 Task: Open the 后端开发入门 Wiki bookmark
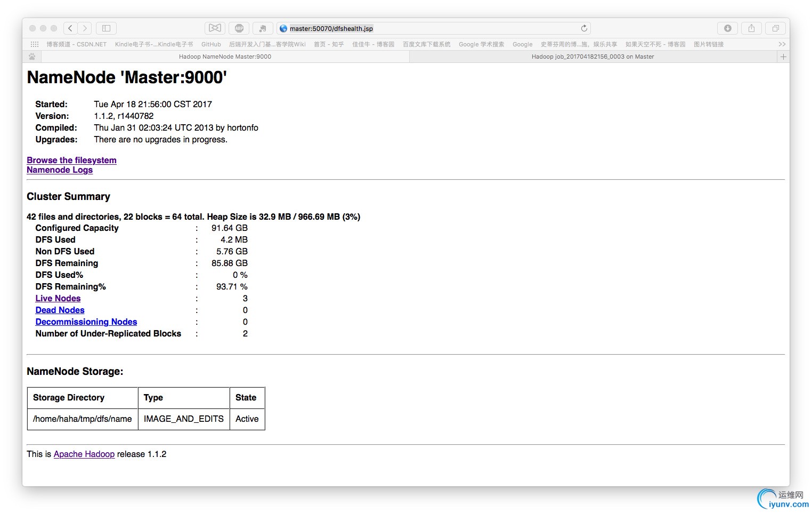pyautogui.click(x=267, y=44)
